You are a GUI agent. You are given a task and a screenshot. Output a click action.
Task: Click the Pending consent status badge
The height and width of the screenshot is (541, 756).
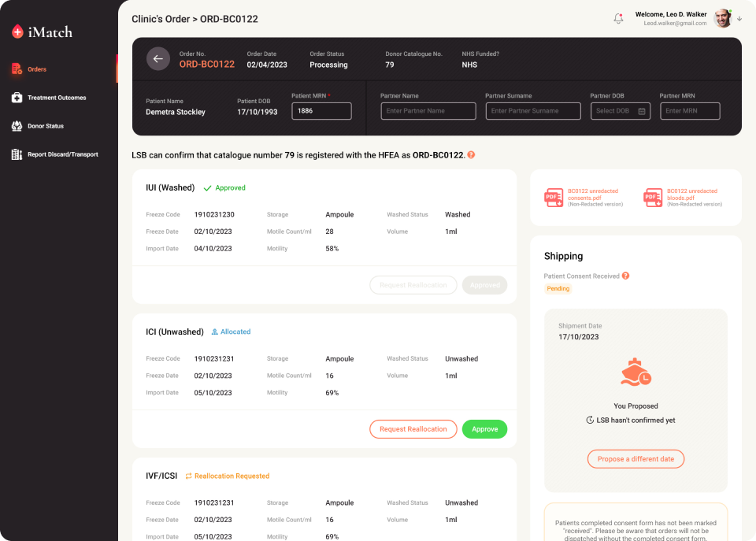click(558, 288)
